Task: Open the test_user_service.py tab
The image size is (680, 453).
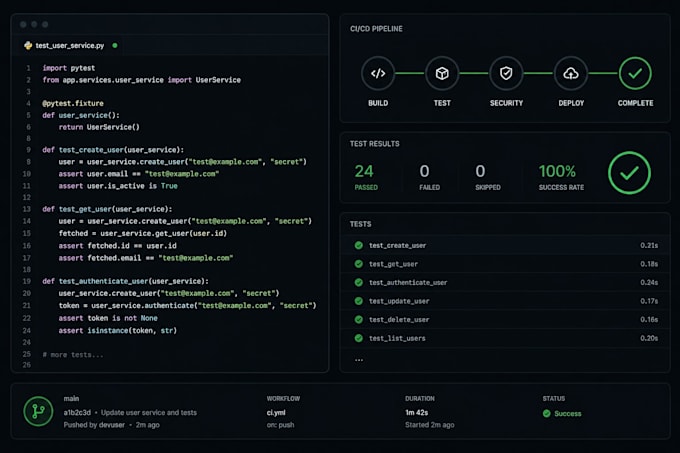Action: (70, 46)
